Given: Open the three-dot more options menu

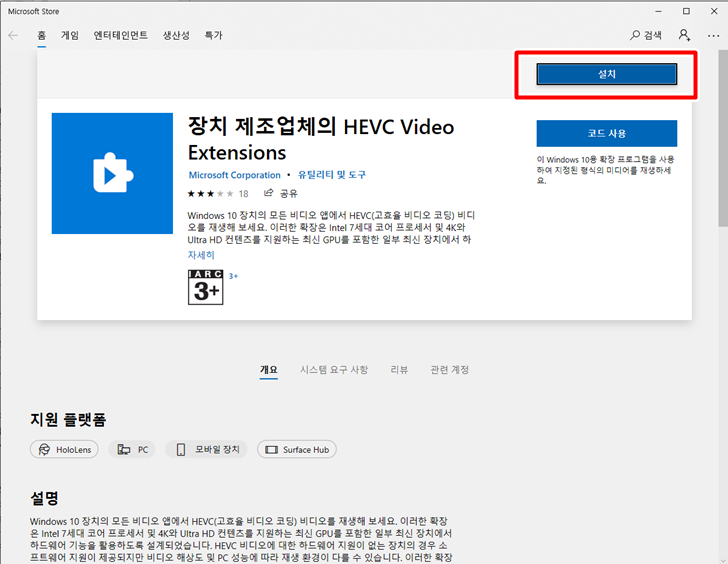Looking at the screenshot, I should (x=713, y=36).
